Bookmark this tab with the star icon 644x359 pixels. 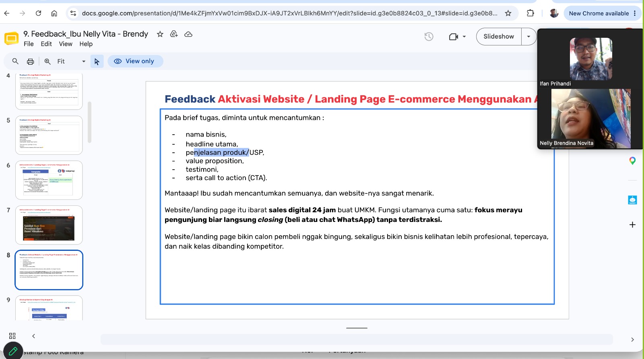pos(508,13)
